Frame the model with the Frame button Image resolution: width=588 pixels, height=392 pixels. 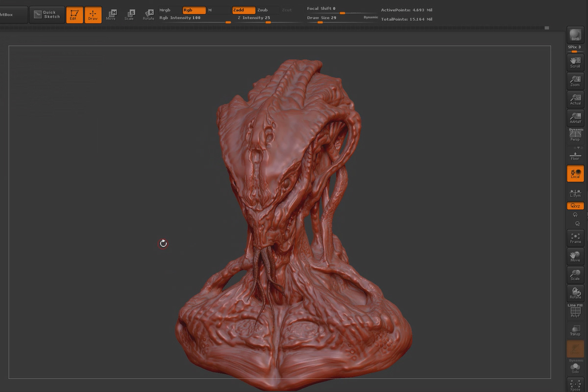tap(575, 238)
